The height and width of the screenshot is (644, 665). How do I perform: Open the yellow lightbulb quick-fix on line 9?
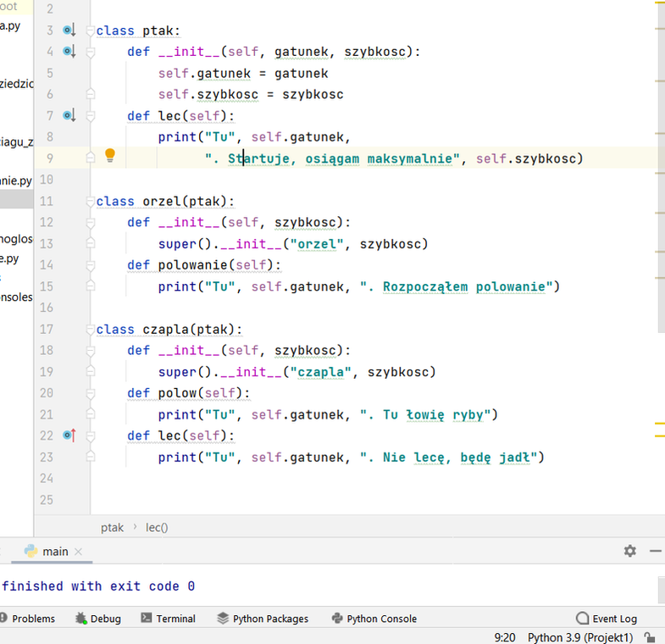click(x=110, y=155)
